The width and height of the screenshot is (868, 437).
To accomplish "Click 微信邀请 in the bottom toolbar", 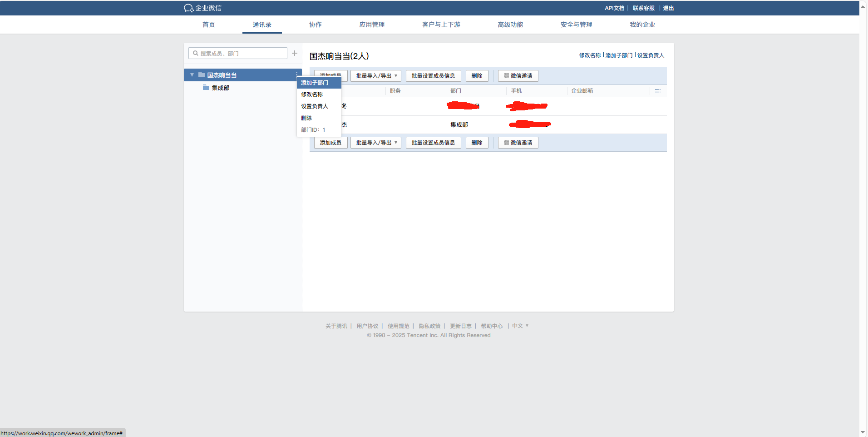I will tap(518, 143).
